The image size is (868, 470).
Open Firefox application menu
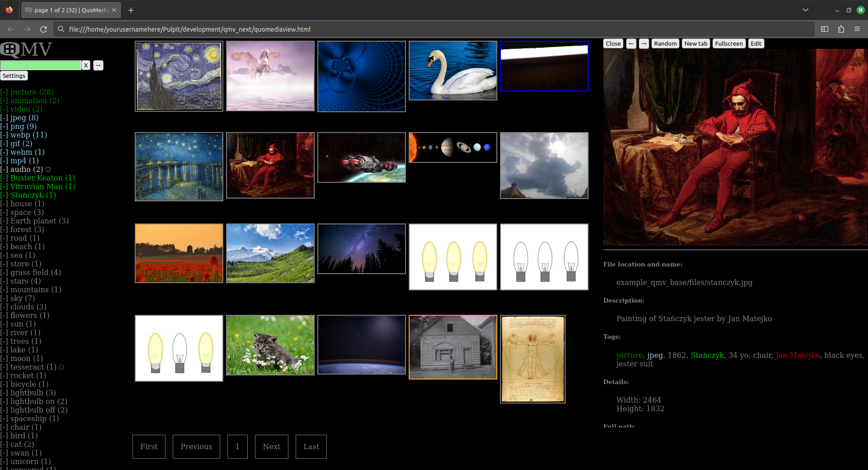[857, 29]
